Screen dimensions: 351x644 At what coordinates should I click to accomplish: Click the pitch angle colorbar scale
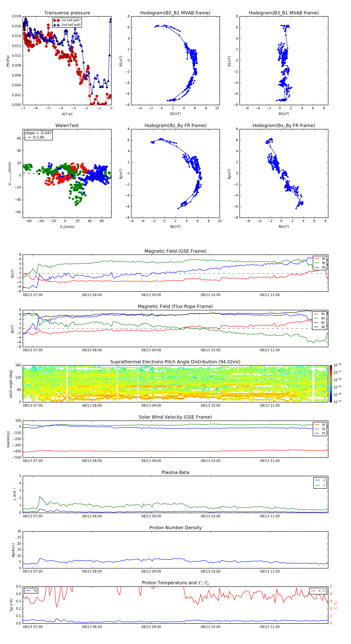pos(331,384)
